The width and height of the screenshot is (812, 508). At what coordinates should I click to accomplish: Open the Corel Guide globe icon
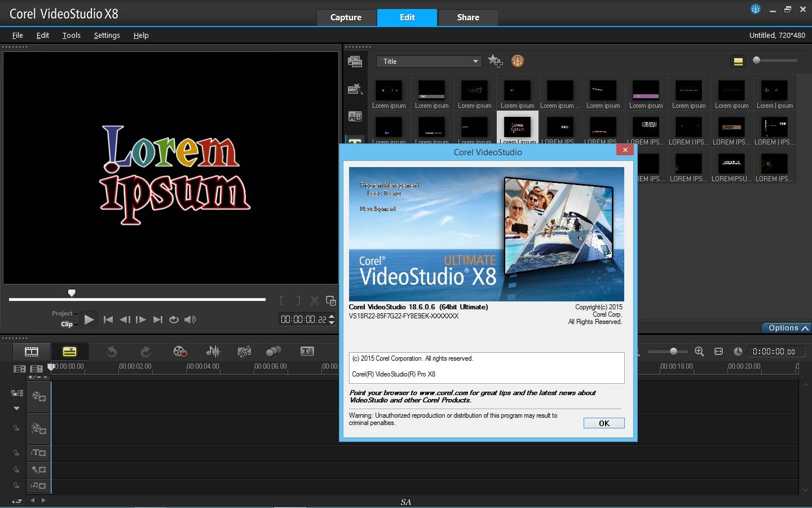tap(756, 9)
